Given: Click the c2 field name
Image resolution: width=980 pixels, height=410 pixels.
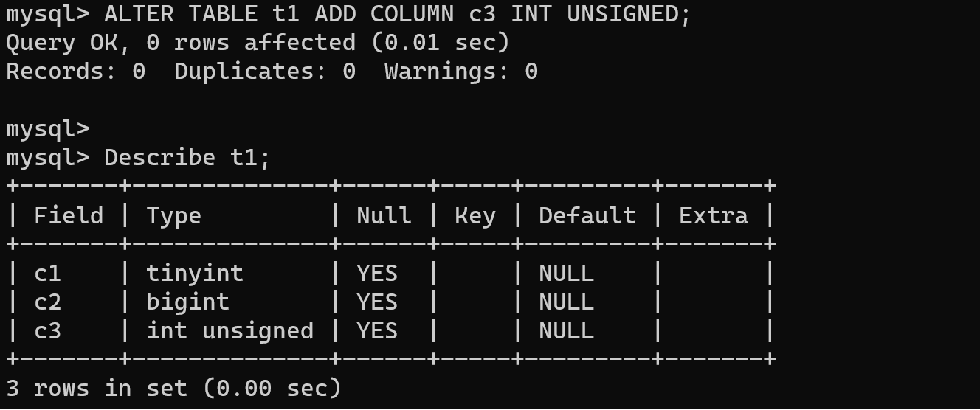Looking at the screenshot, I should click(47, 302).
